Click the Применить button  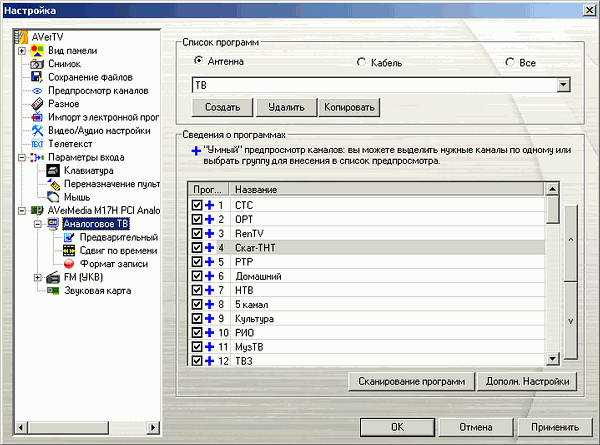click(555, 427)
